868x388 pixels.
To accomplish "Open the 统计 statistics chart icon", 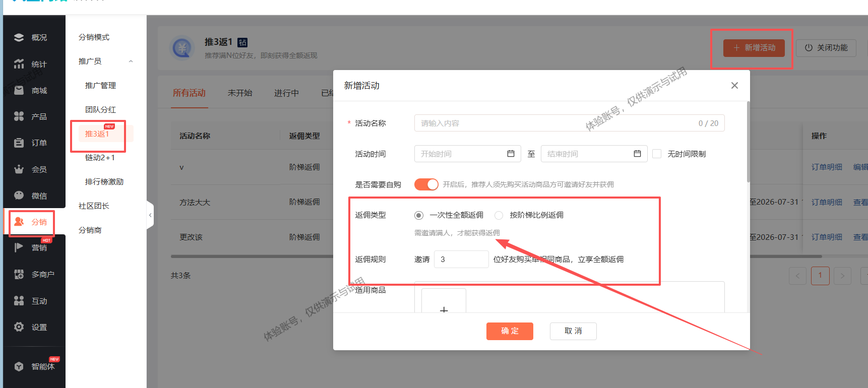I will point(19,64).
